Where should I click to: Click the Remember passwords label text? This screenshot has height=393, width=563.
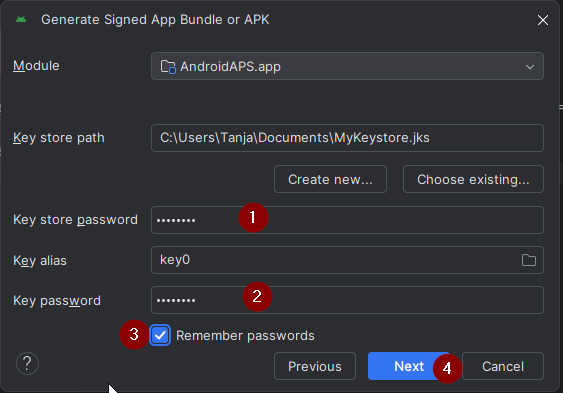click(245, 336)
